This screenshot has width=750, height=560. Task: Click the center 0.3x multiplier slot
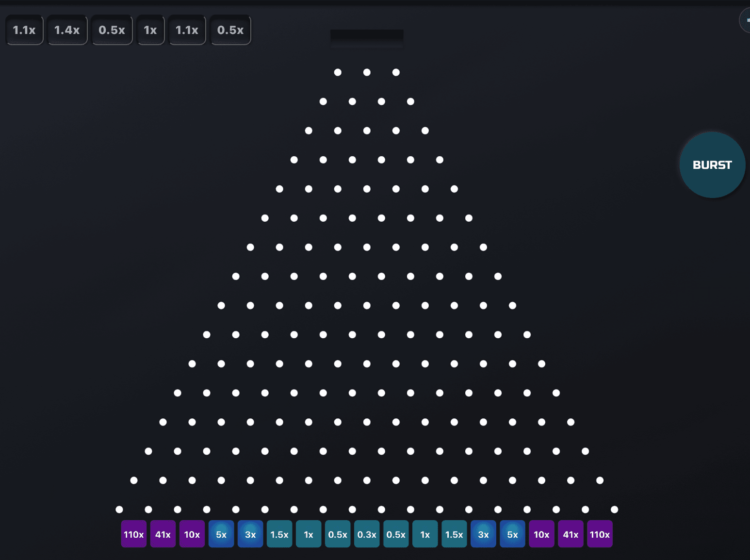coord(367,534)
